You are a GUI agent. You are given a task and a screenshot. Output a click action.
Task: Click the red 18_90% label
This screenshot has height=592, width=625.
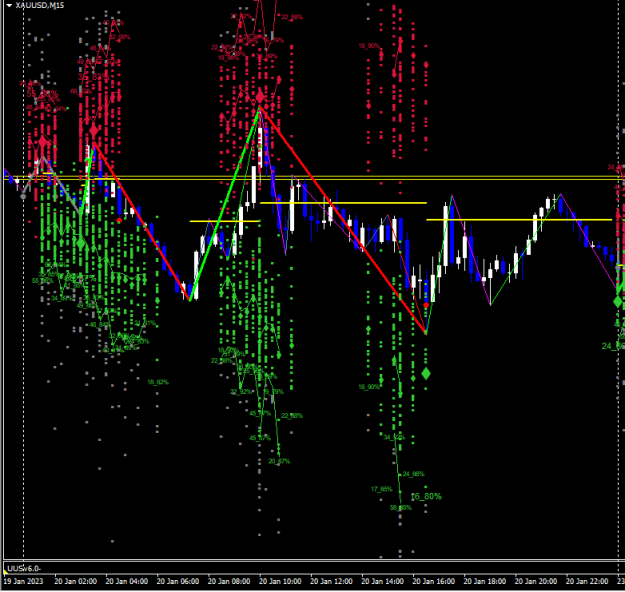tap(369, 46)
